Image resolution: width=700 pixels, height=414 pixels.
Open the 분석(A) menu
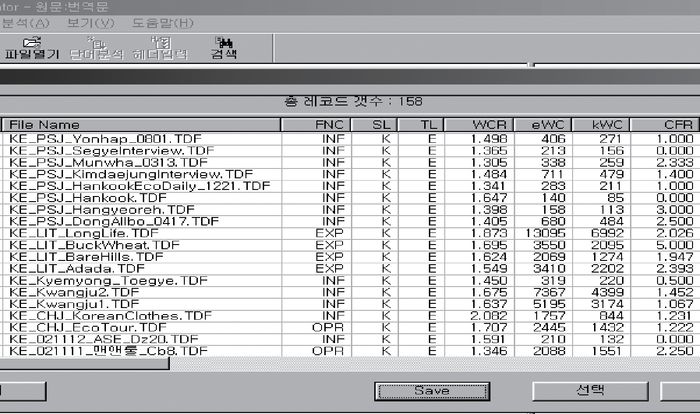pos(25,23)
